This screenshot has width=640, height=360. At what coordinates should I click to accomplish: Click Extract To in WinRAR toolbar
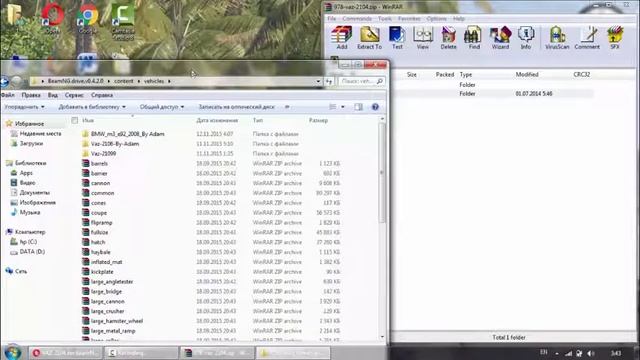[x=369, y=37]
